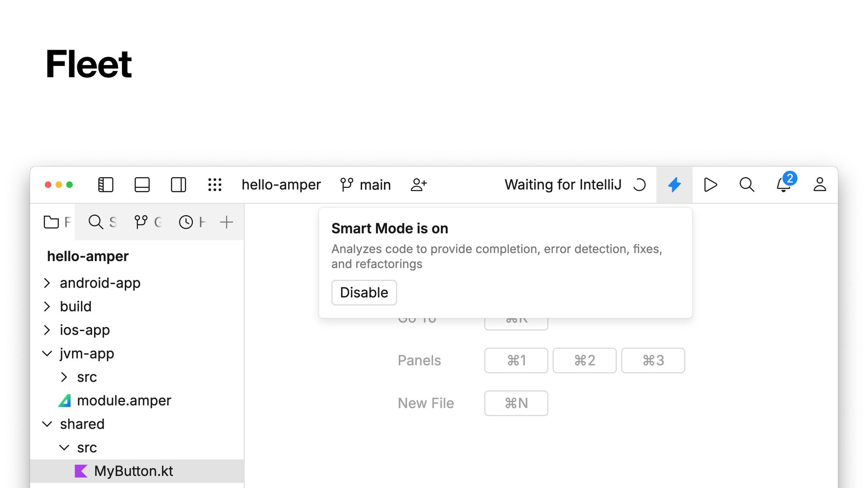Toggle the left panel icon

[x=106, y=185]
